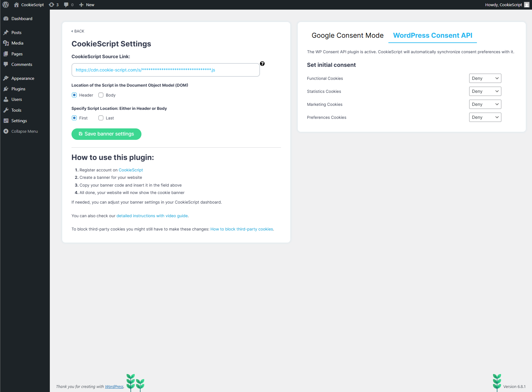
Task: Click the Media icon in sidebar
Action: pos(6,43)
